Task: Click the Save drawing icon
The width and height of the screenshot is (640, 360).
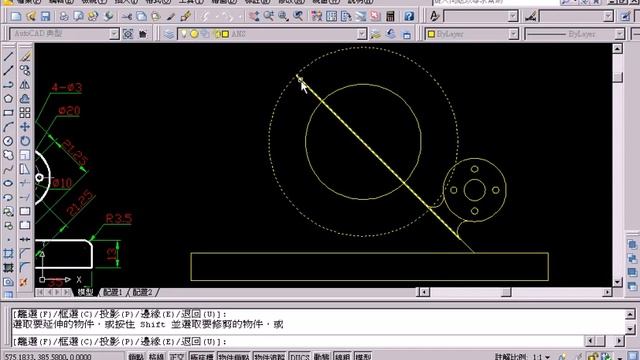Action: pos(45,16)
